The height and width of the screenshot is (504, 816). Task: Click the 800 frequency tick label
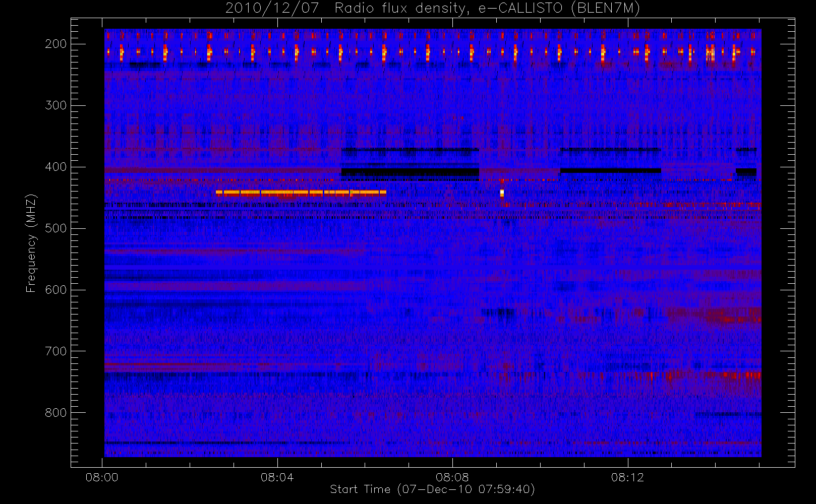click(x=56, y=413)
